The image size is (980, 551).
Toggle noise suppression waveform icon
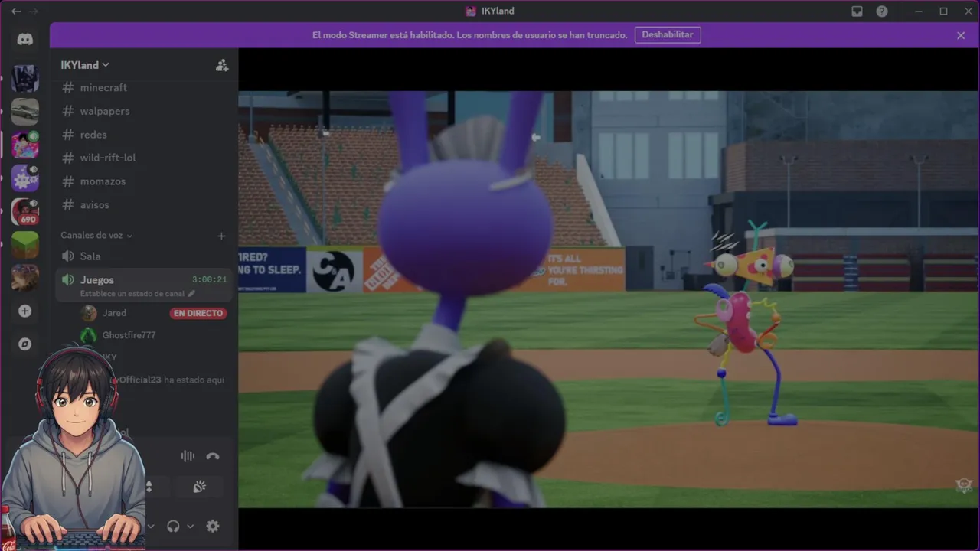188,456
